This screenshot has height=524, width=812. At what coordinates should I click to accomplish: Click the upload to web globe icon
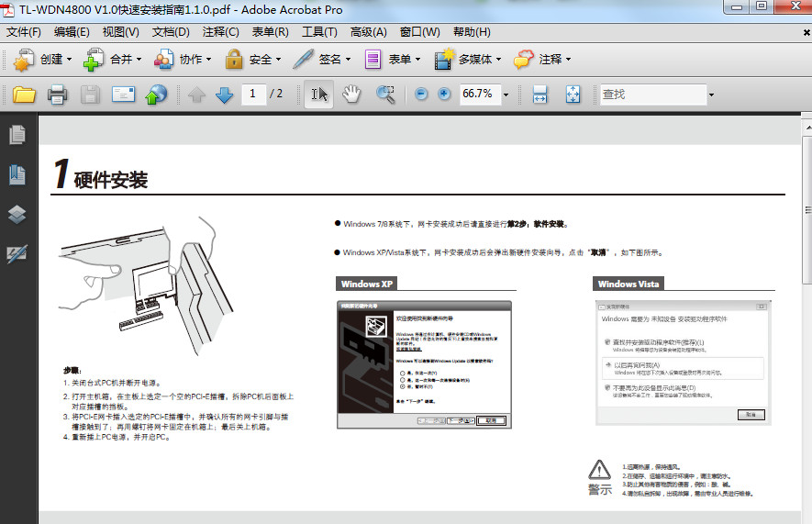tap(156, 95)
